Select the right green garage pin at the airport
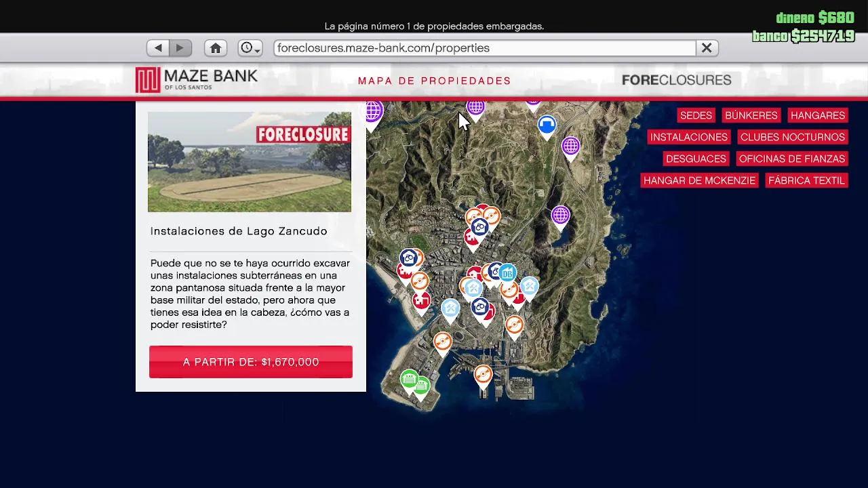Image resolution: width=868 pixels, height=488 pixels. (x=421, y=388)
